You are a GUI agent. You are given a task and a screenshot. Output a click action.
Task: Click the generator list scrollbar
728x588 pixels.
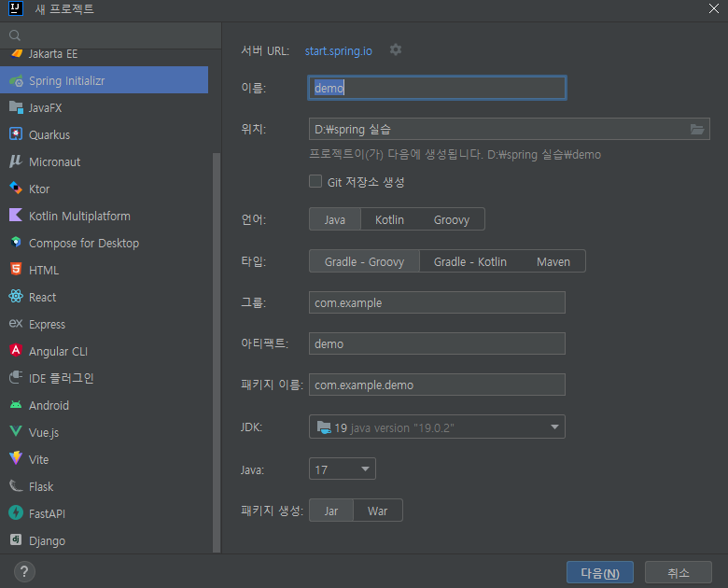(217, 352)
